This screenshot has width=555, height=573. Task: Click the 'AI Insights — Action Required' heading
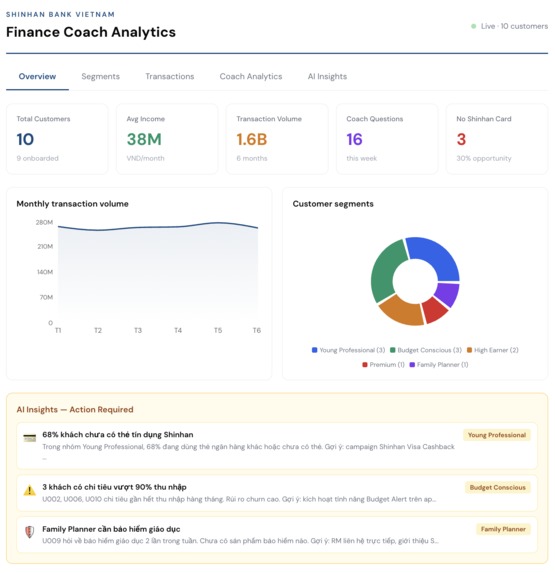(x=75, y=409)
